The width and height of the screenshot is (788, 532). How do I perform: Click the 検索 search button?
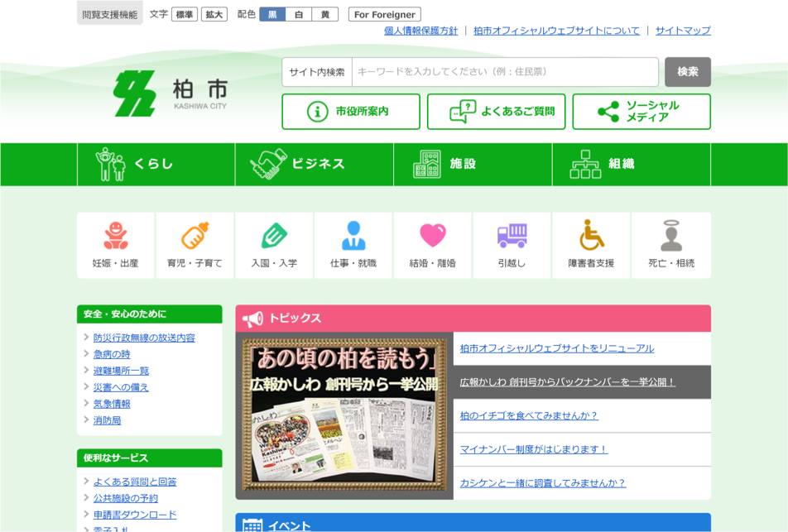[x=688, y=72]
